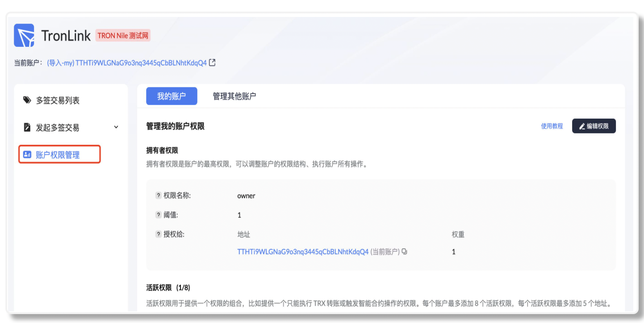Click the help icon next to 阈值
Screen dimensions: 644x323
pyautogui.click(x=158, y=215)
